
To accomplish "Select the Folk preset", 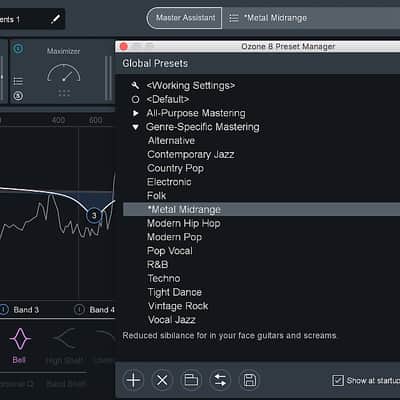I will point(156,196).
